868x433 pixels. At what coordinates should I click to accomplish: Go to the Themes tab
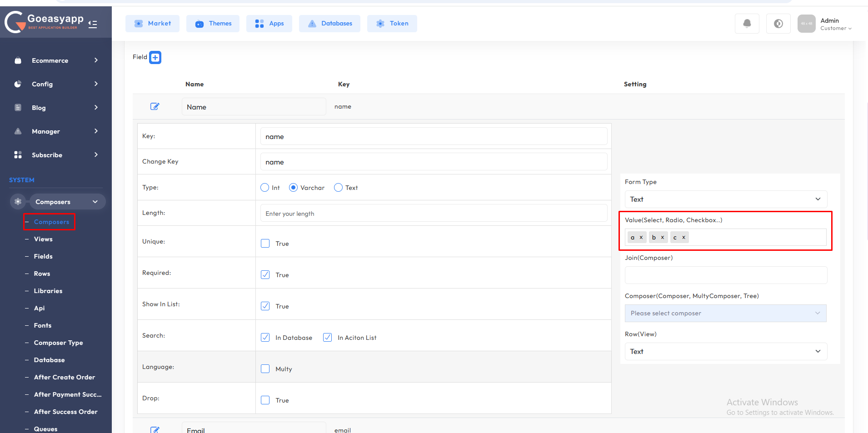[213, 24]
